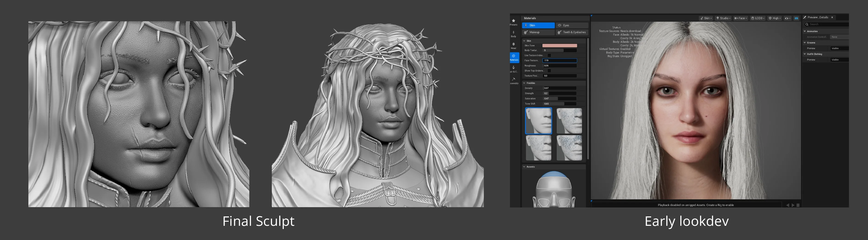Stop playback with the square button
This screenshot has width=868, height=240.
[x=798, y=205]
